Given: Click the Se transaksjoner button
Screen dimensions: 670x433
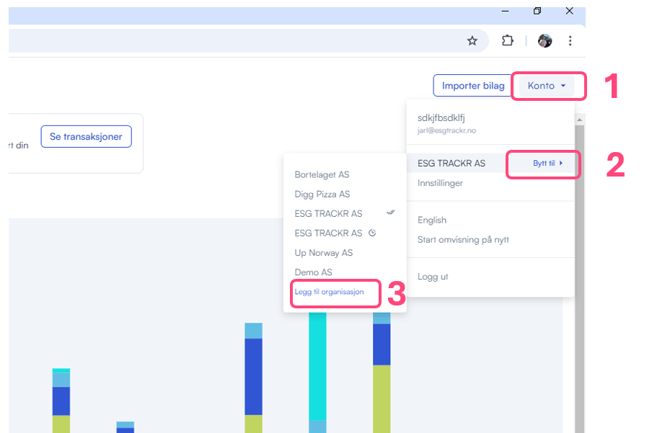Looking at the screenshot, I should coord(86,136).
